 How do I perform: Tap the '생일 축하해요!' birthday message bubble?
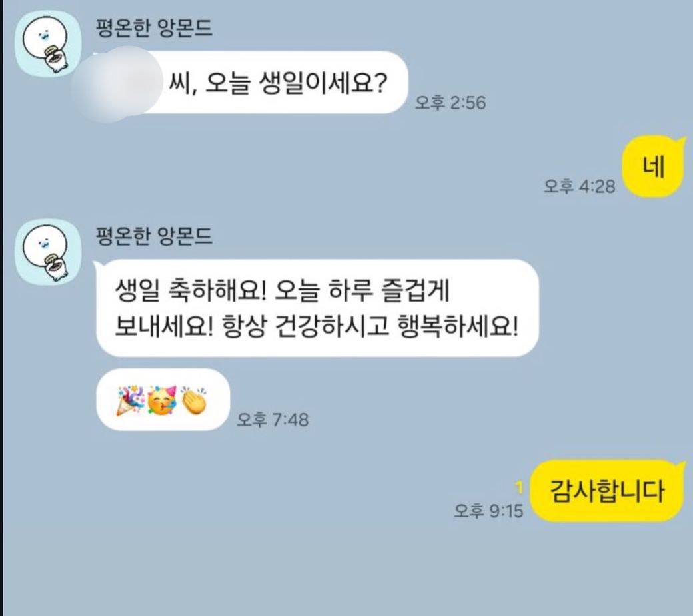tap(317, 308)
